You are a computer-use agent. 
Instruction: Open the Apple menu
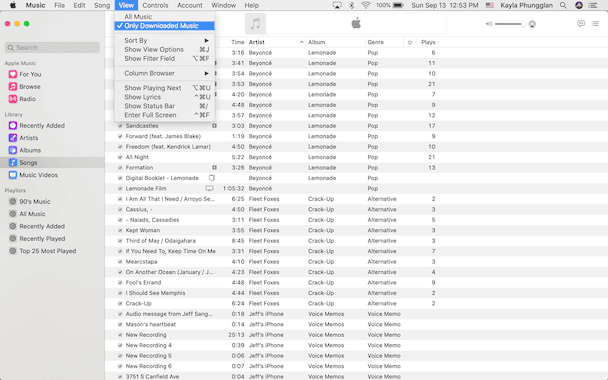[x=13, y=5]
